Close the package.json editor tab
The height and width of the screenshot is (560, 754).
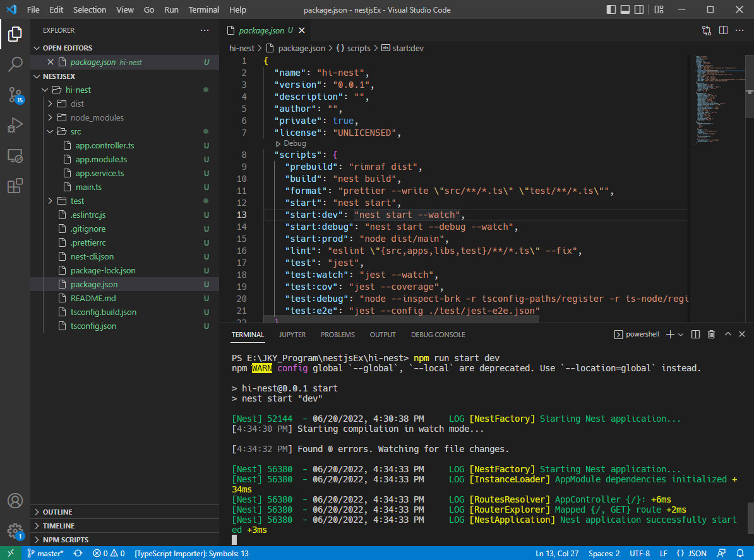pyautogui.click(x=301, y=30)
